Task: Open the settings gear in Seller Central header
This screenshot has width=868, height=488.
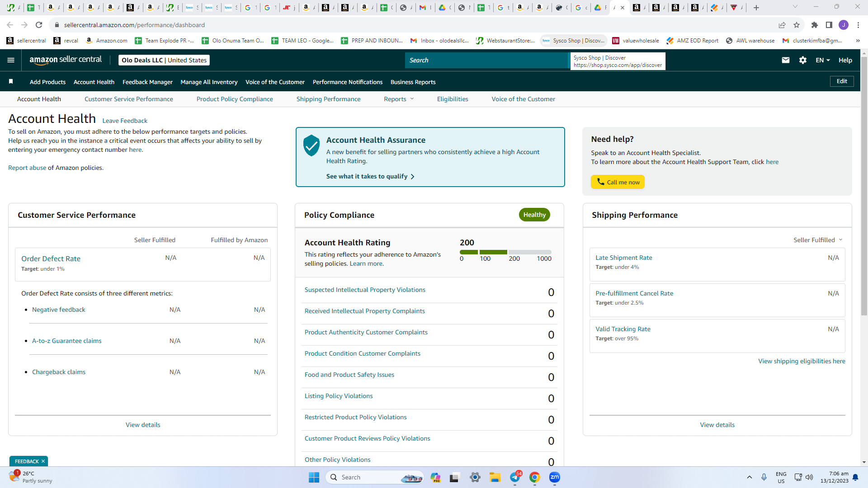Action: tap(803, 60)
